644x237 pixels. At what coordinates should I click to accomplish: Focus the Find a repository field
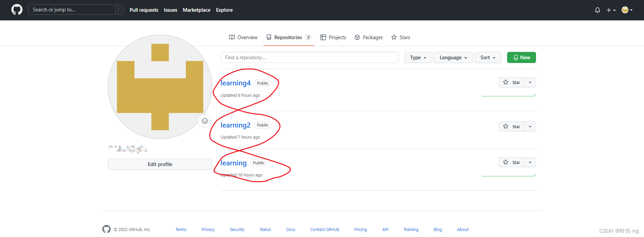coord(309,58)
